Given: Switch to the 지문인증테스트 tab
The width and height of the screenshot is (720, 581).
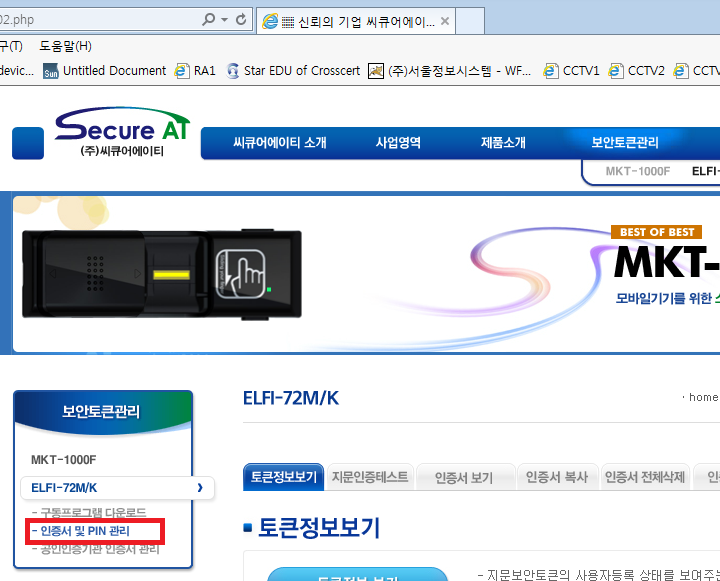Looking at the screenshot, I should point(370,477).
